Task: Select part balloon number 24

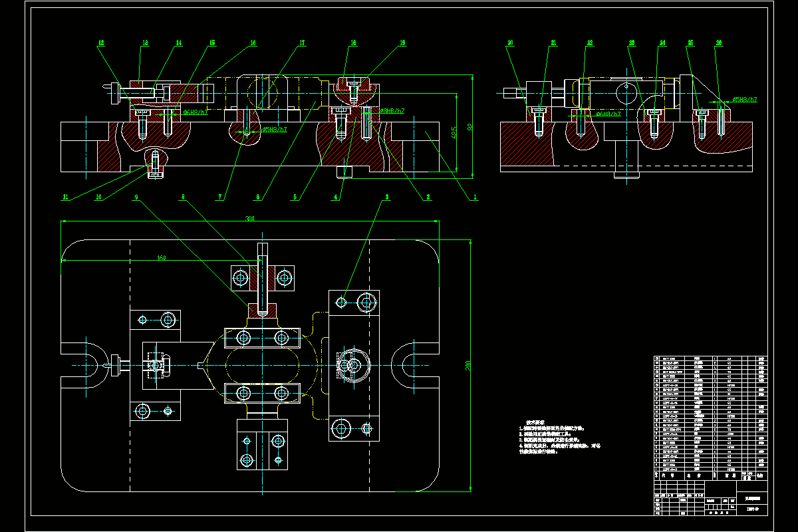Action: (662, 43)
